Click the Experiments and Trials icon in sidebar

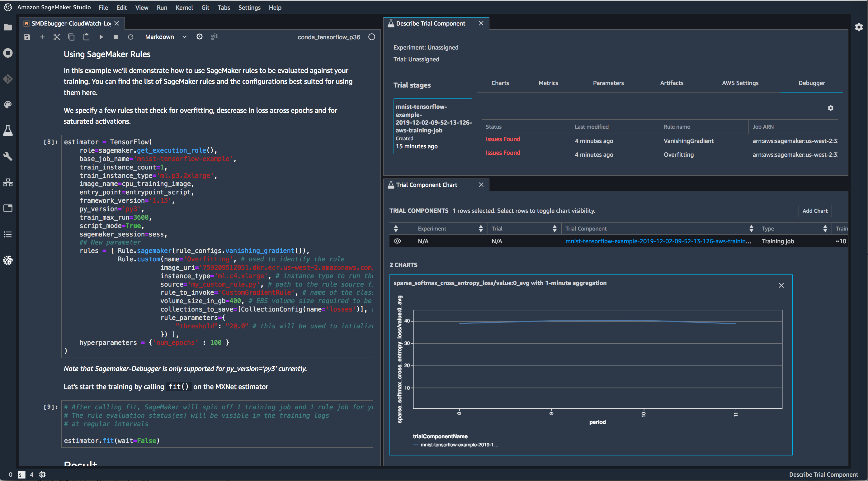(8, 131)
